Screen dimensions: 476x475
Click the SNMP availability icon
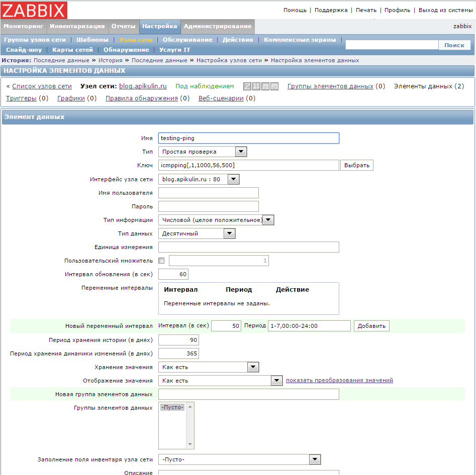256,86
